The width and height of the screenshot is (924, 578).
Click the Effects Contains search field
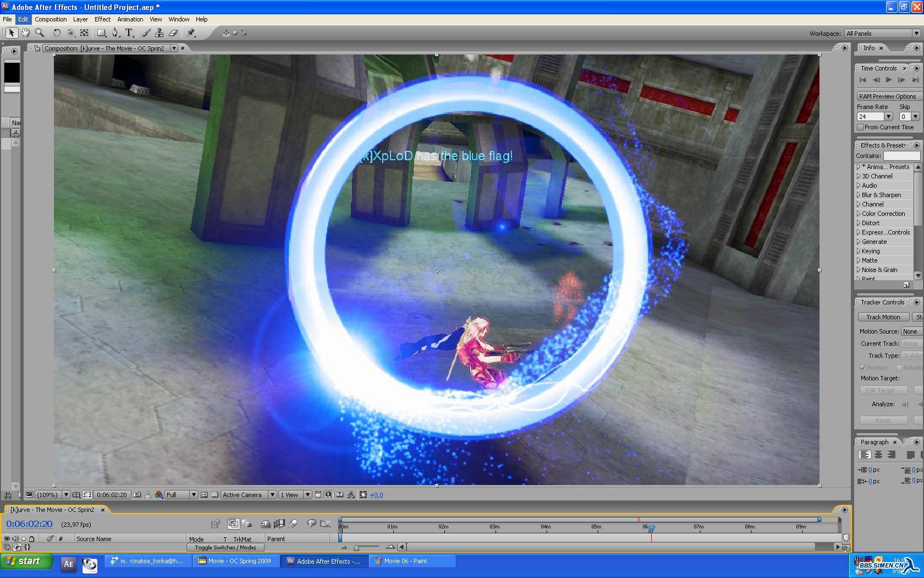coord(901,156)
